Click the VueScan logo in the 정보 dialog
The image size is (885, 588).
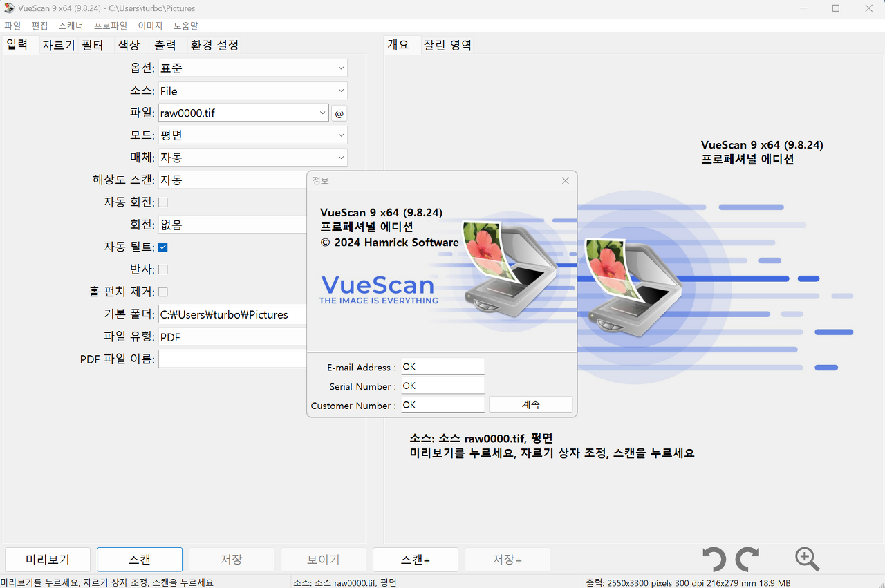coord(378,289)
